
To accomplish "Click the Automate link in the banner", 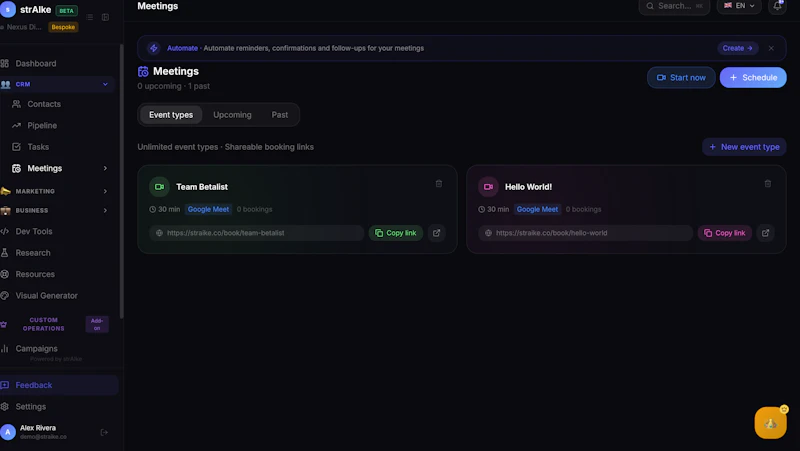I will (x=182, y=48).
